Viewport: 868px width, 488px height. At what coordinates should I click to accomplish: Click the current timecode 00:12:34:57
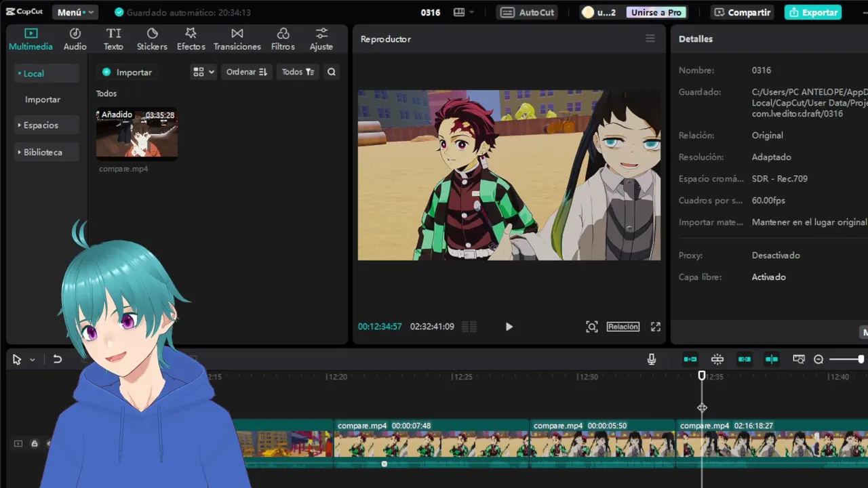click(x=380, y=327)
